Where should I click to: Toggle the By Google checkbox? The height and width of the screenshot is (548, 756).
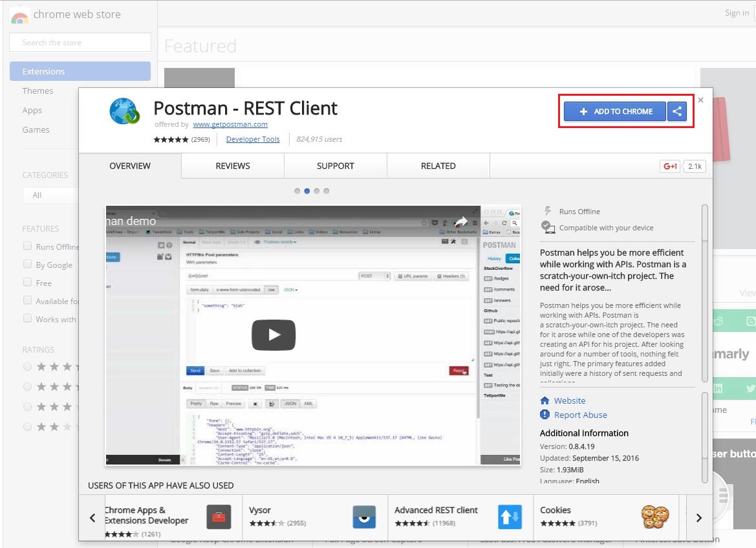click(27, 264)
